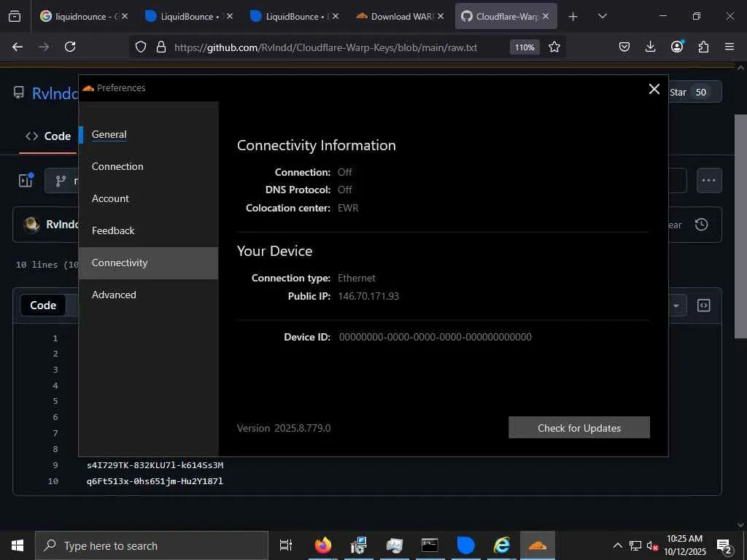
Task: Open Windows Task View
Action: point(286,545)
